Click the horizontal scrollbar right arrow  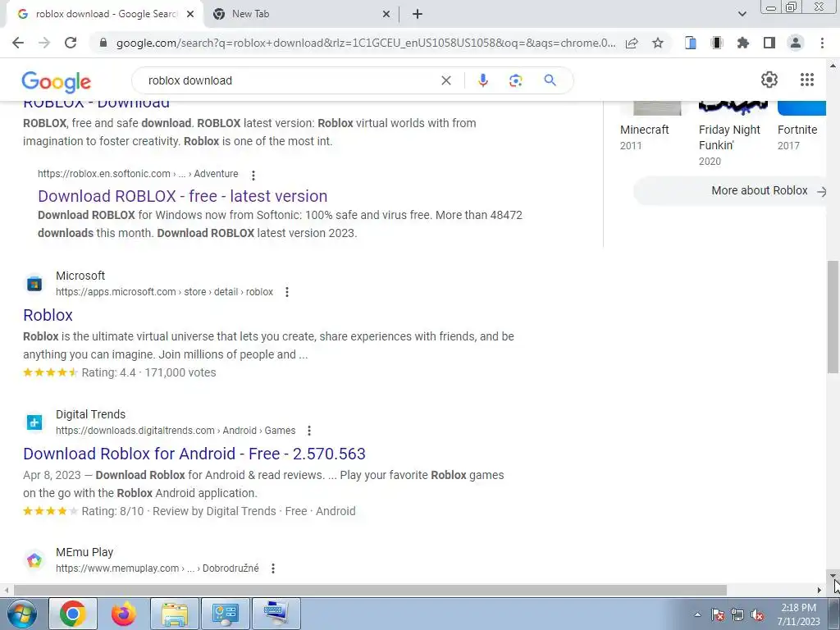(x=819, y=590)
